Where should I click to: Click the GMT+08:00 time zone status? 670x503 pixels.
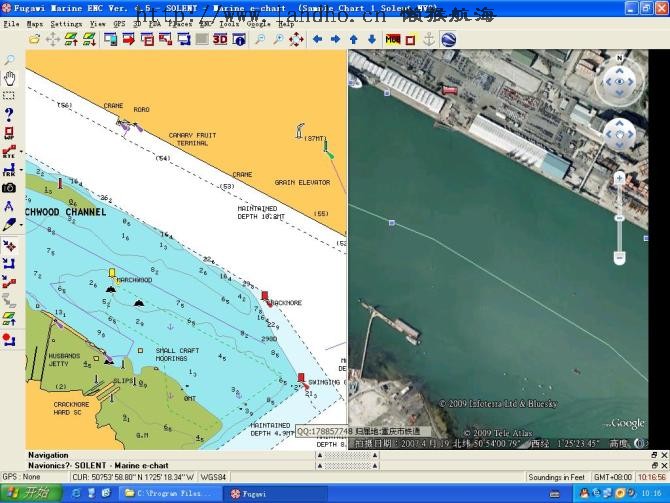(613, 477)
